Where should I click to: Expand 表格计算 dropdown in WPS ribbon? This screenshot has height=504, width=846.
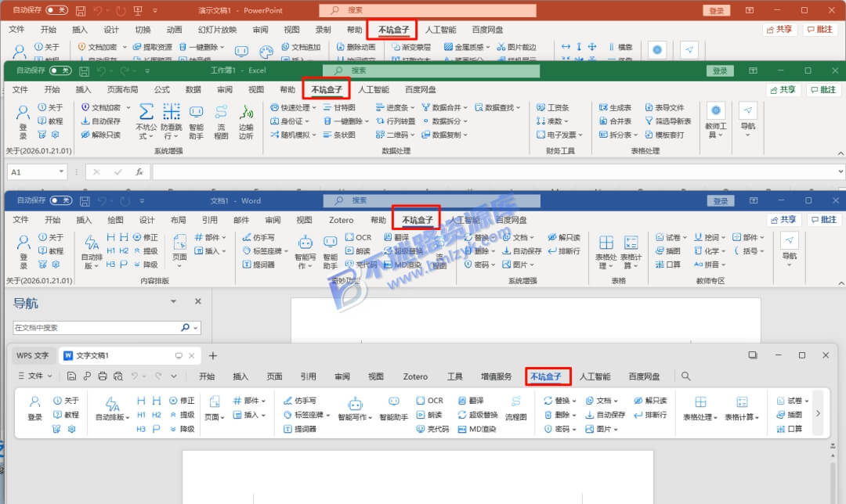click(x=757, y=417)
